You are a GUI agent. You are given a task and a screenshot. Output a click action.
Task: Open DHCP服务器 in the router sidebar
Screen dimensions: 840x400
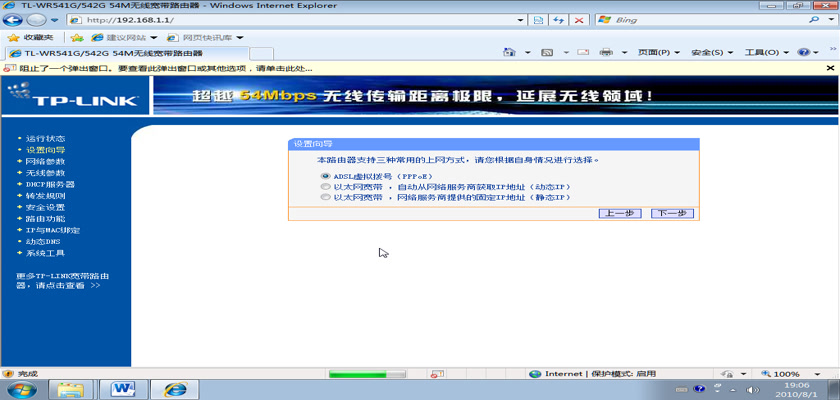(50, 185)
